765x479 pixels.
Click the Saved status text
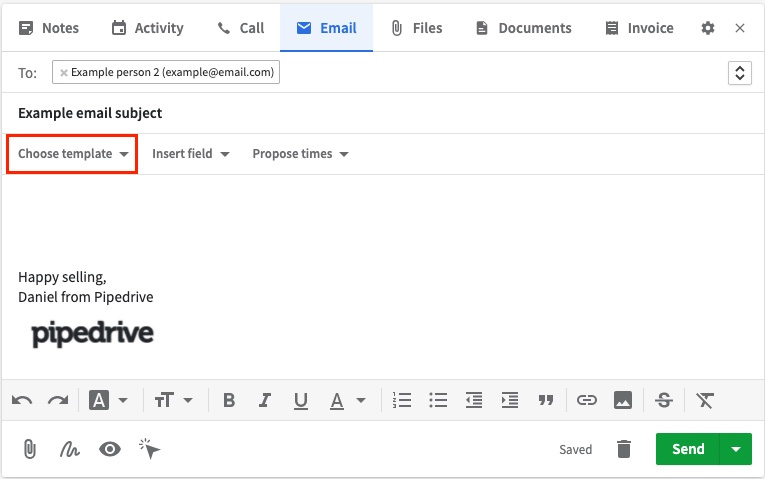click(x=576, y=449)
